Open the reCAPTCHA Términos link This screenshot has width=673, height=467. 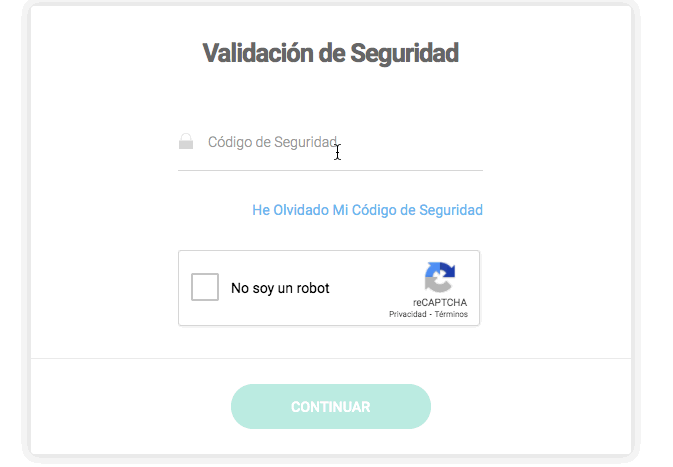[x=450, y=314]
